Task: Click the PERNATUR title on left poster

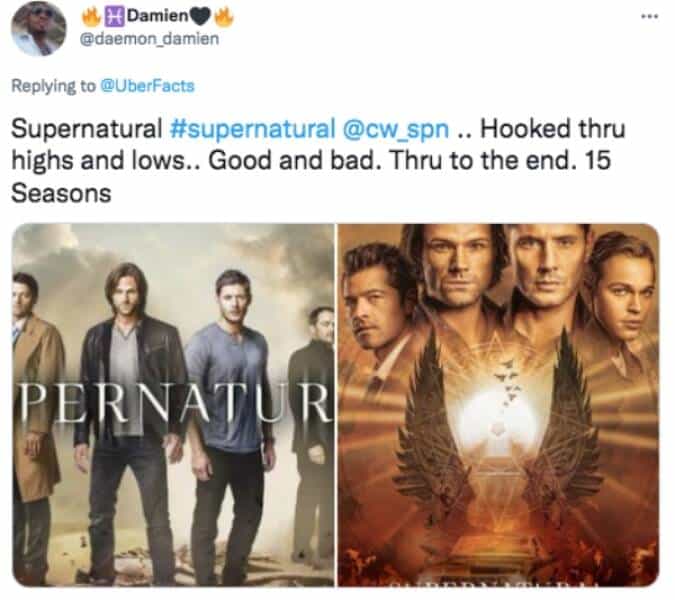Action: click(x=176, y=403)
